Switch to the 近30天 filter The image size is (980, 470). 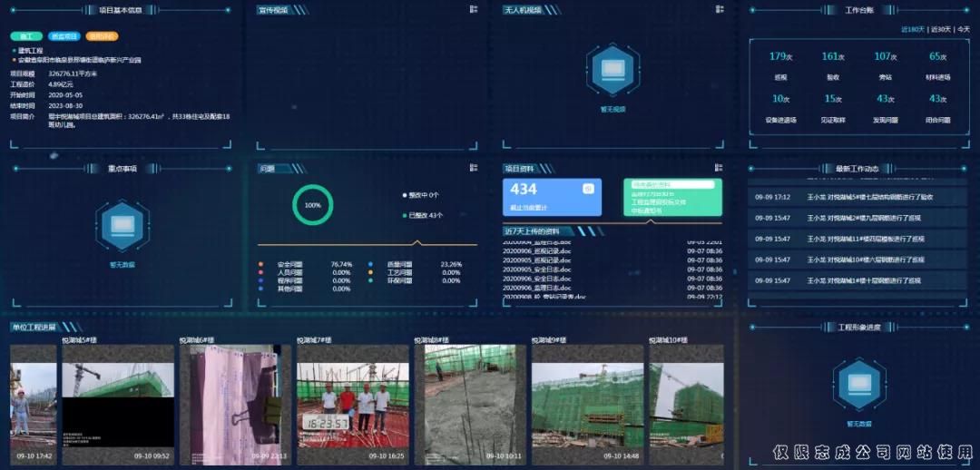(943, 29)
